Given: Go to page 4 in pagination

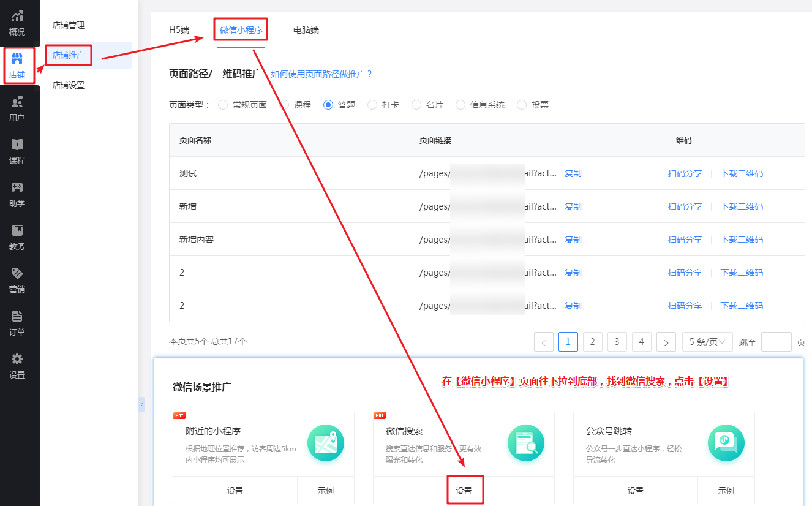Looking at the screenshot, I should [642, 342].
